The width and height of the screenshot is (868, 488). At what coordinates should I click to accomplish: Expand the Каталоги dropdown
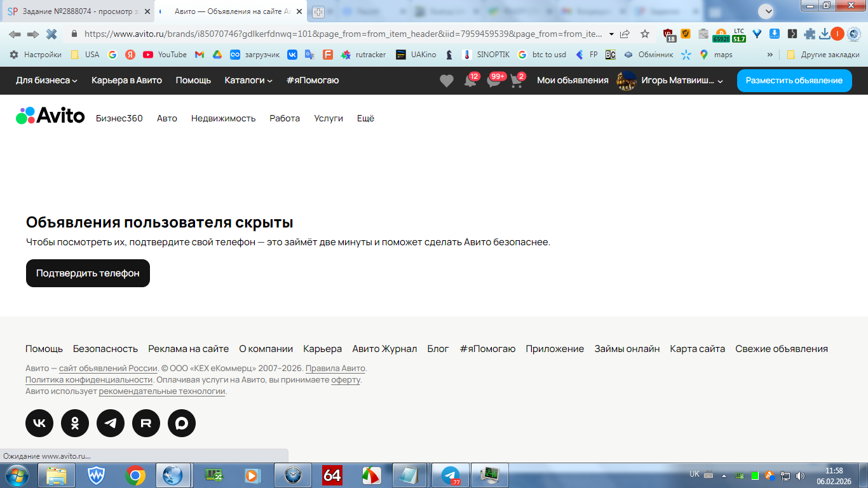click(x=248, y=81)
